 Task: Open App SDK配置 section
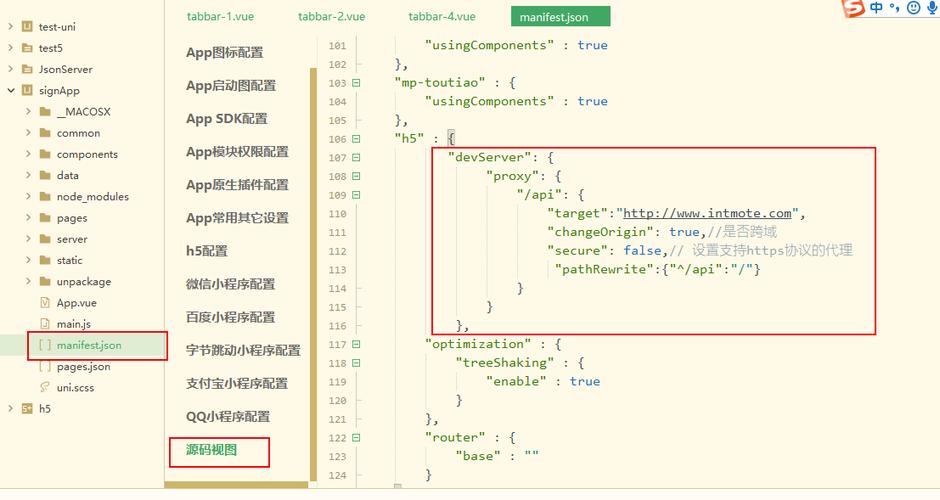click(227, 119)
